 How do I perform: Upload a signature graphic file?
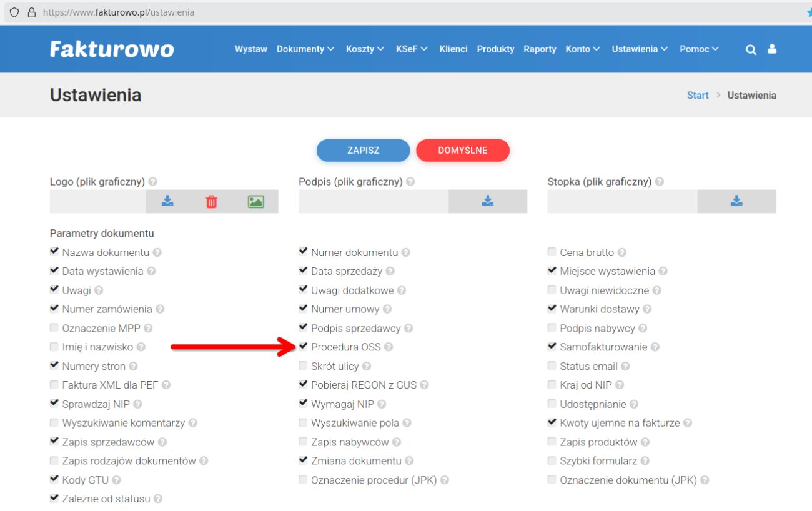pos(488,201)
